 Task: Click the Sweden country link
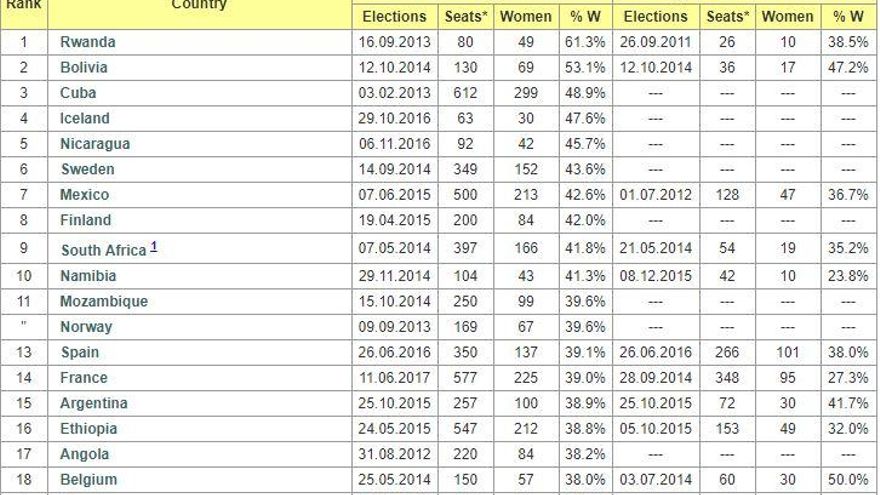click(x=87, y=169)
